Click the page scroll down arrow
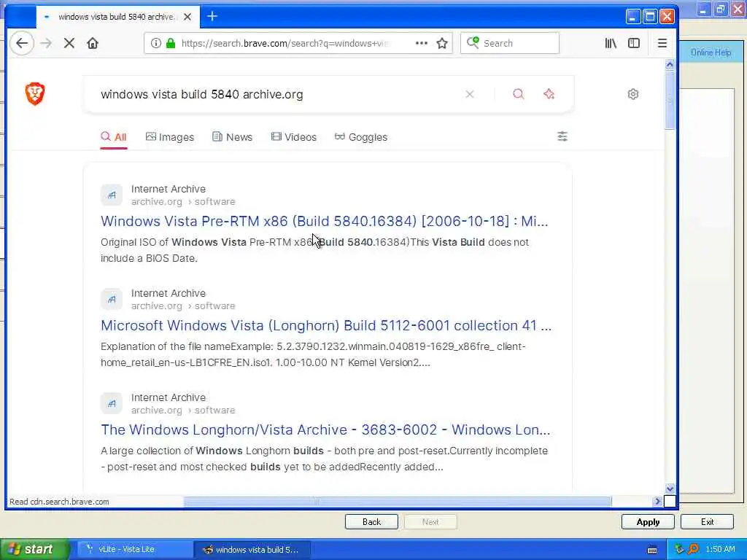The image size is (747, 560). pyautogui.click(x=670, y=489)
